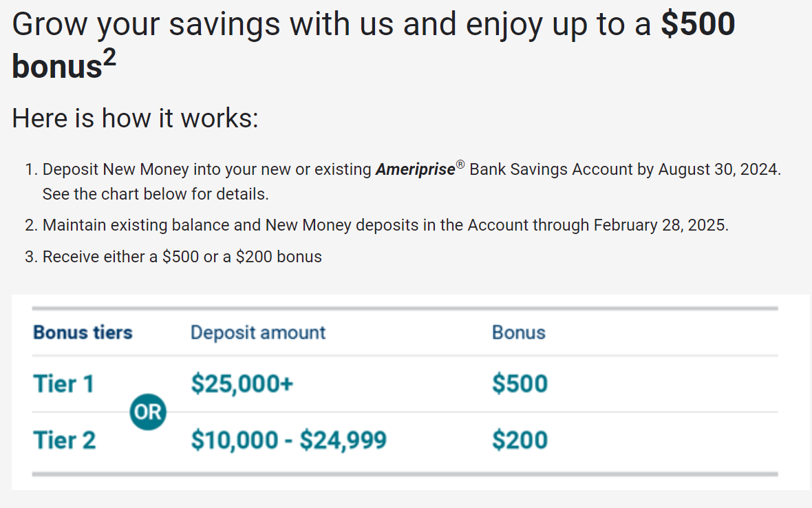Click the Deposit amount column header

coord(258,332)
